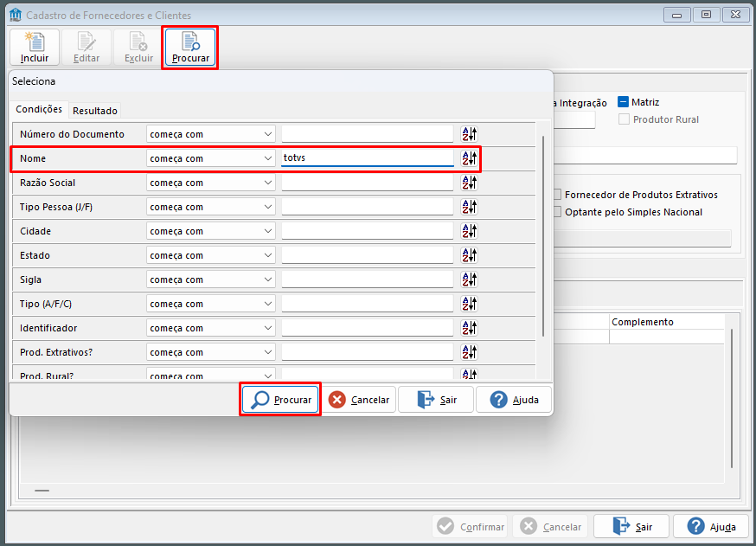Image resolution: width=756 pixels, height=546 pixels.
Task: Toggle sort order icon for Sigla row
Action: point(469,279)
